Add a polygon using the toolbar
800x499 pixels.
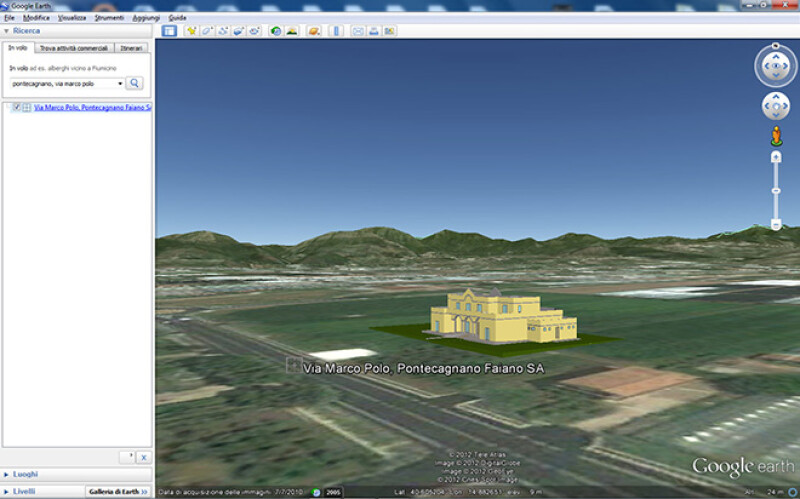point(207,31)
